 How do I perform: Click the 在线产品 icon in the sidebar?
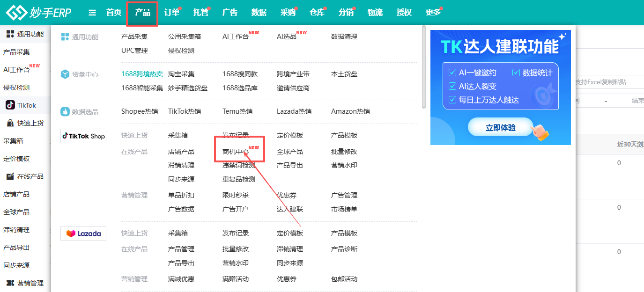click(x=10, y=176)
